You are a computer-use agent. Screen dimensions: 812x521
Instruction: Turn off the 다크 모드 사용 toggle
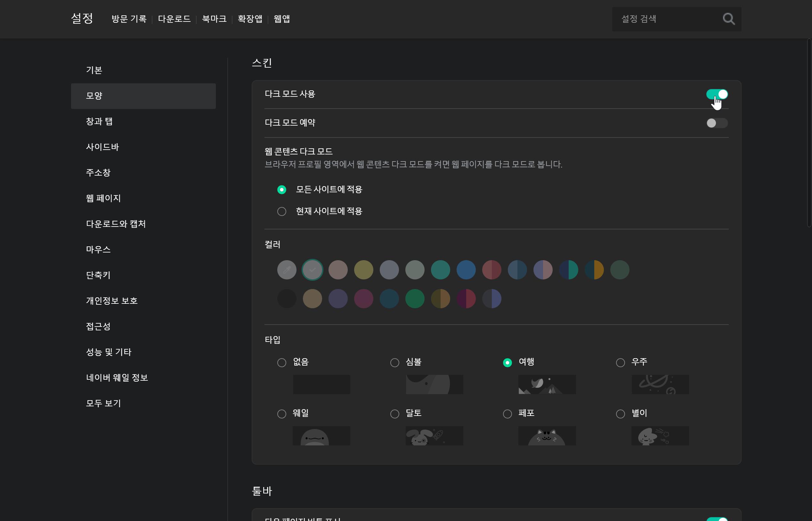pyautogui.click(x=717, y=95)
